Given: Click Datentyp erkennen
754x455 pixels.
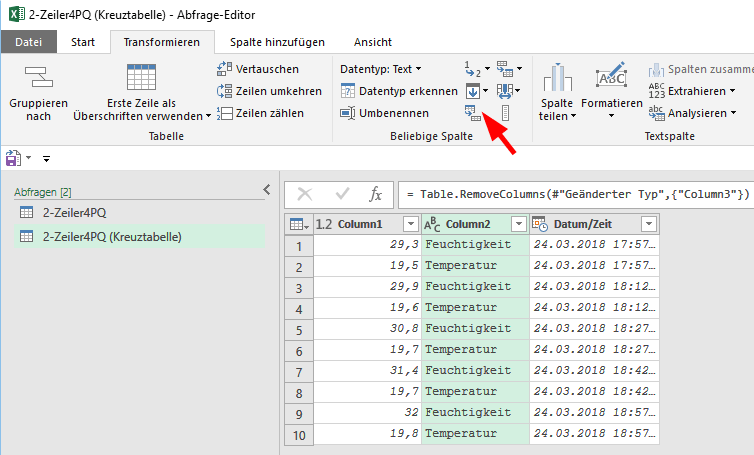Looking at the screenshot, I should coord(399,91).
